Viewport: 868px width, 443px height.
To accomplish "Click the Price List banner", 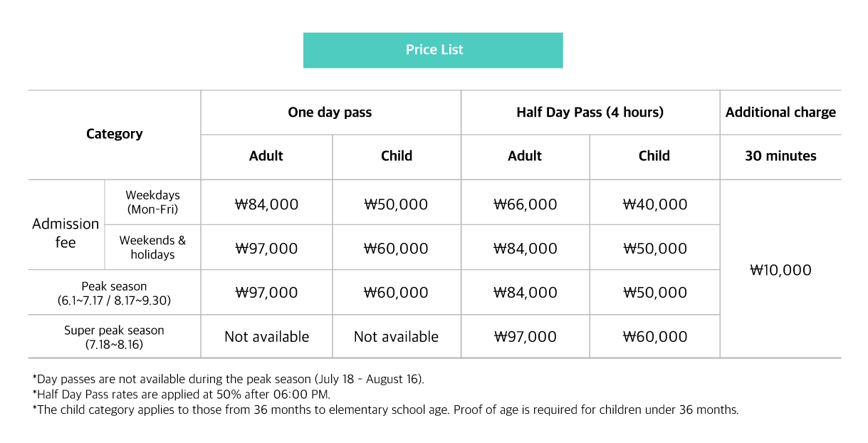I will pos(433,50).
